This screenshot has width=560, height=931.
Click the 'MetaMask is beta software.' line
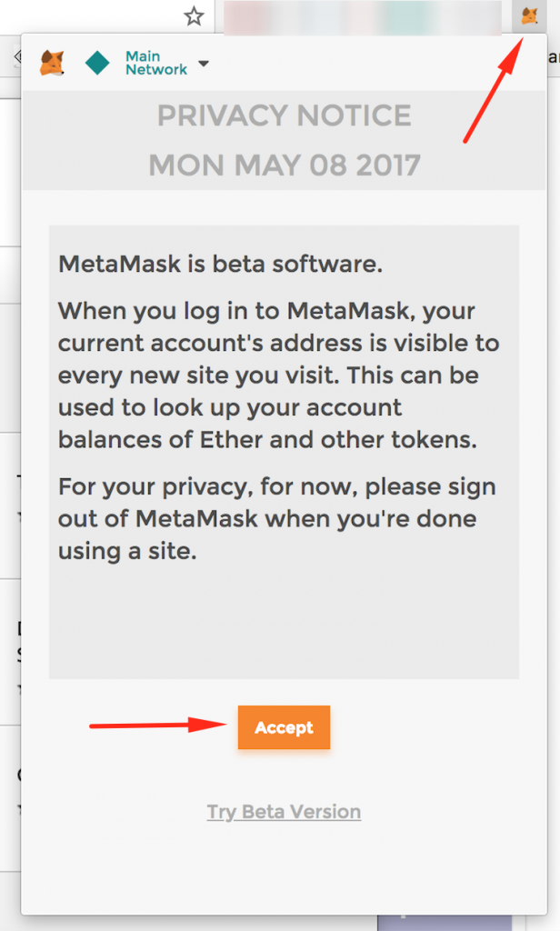pos(220,265)
